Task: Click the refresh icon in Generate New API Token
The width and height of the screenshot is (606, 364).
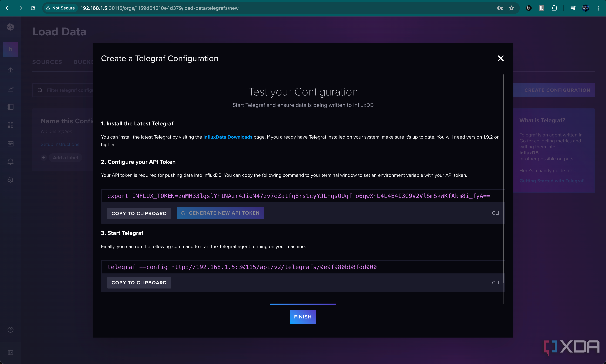Action: click(x=183, y=213)
